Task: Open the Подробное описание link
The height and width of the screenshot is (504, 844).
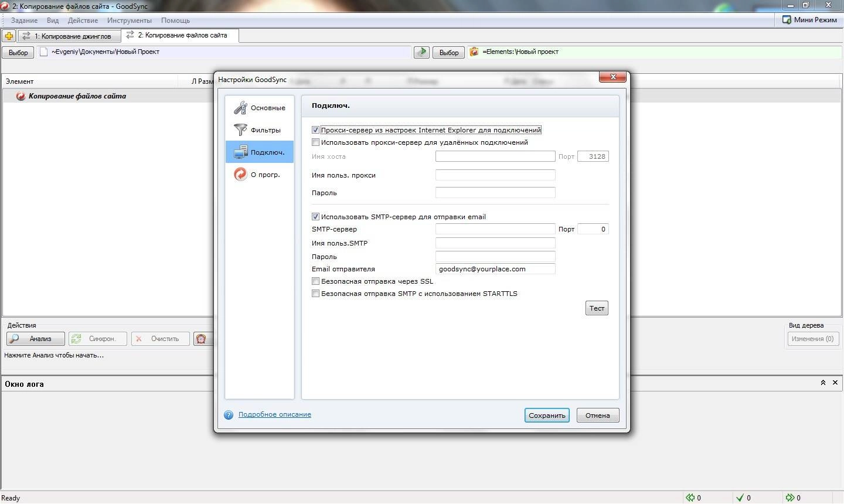Action: [x=275, y=414]
